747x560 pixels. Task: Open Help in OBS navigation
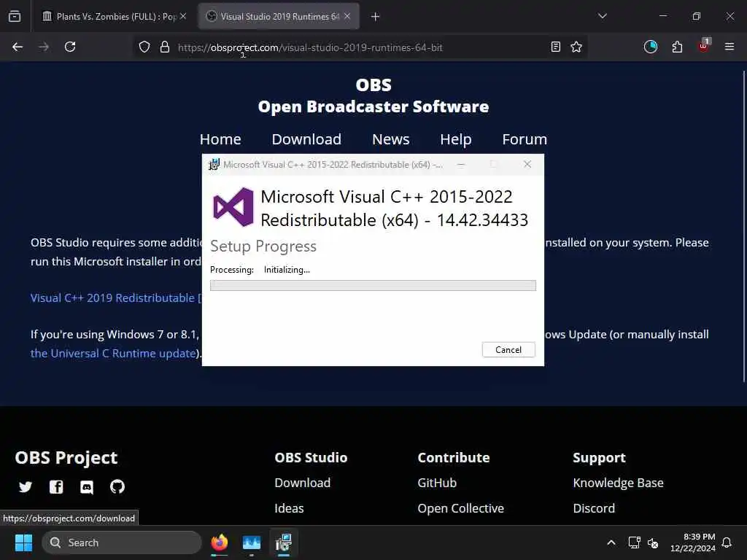[456, 139]
